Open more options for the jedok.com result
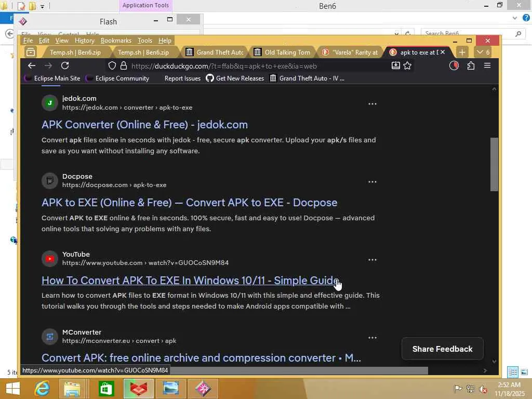532x399 pixels. click(x=372, y=104)
